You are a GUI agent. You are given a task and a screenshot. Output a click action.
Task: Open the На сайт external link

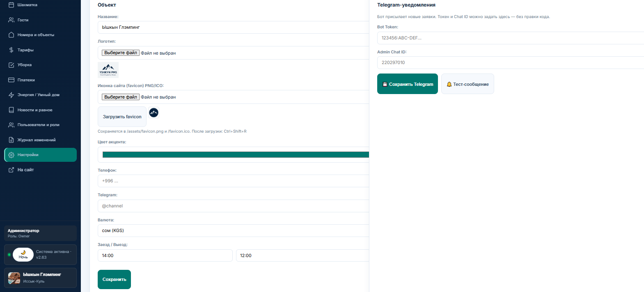[40, 170]
